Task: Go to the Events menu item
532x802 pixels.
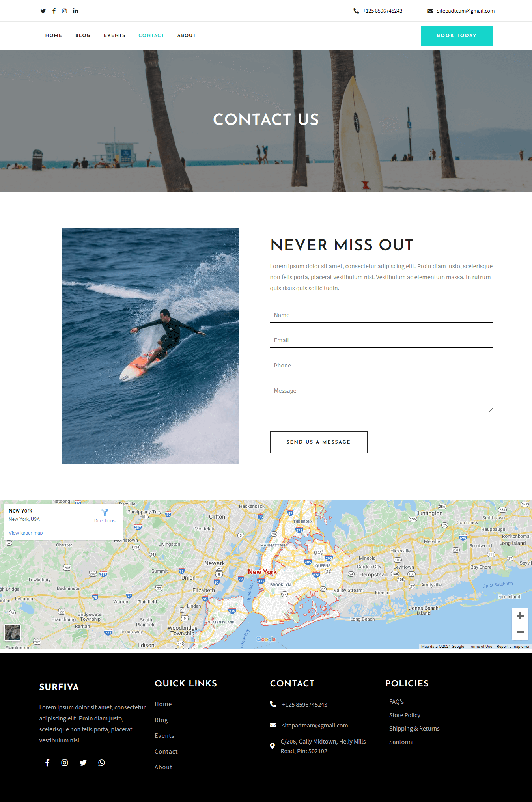Action: click(x=114, y=35)
